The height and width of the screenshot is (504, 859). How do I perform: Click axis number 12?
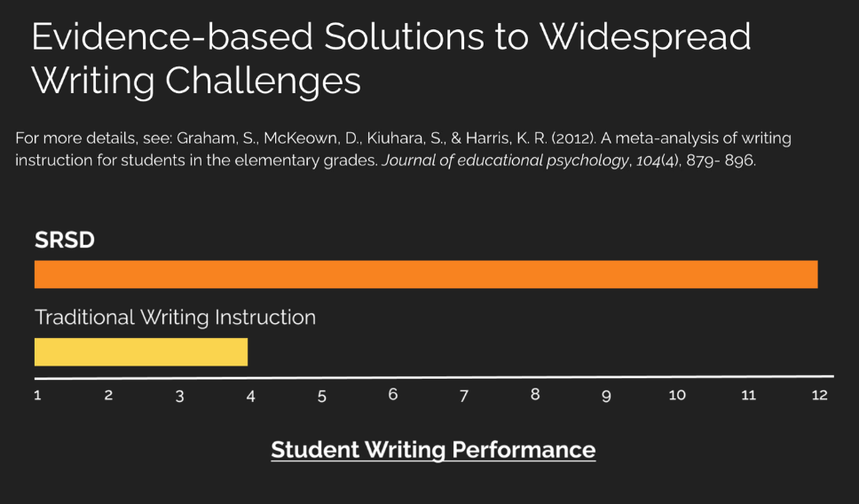coord(820,395)
